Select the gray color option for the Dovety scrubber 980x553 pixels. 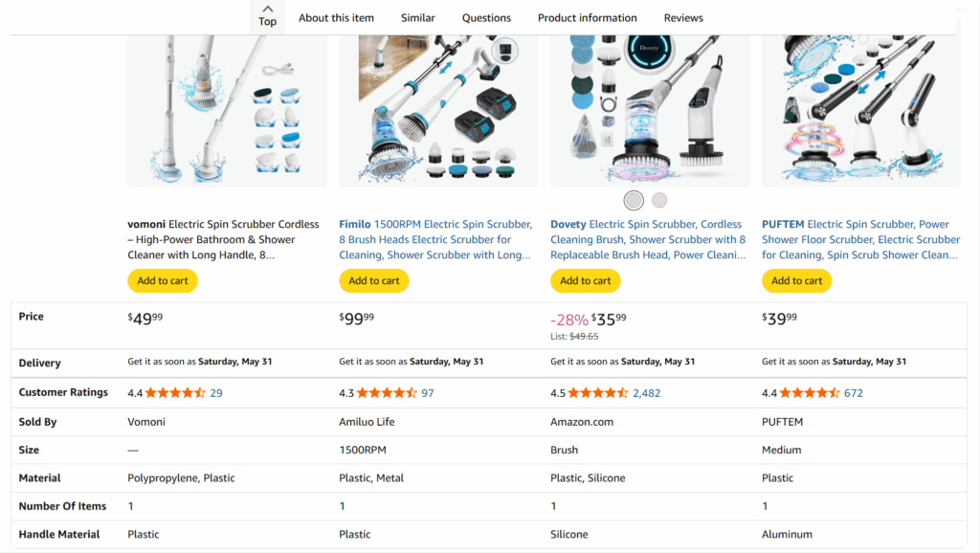pyautogui.click(x=633, y=200)
